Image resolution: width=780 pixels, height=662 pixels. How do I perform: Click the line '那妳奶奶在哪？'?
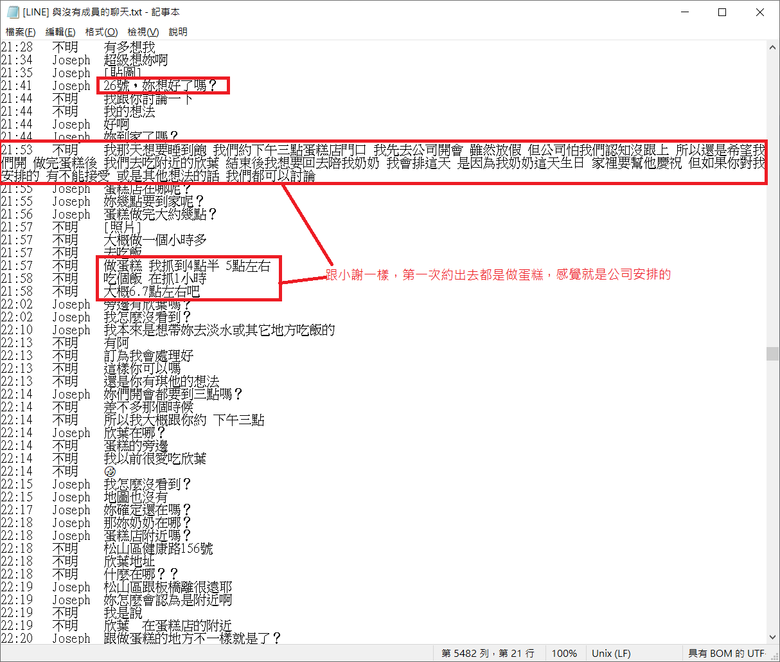147,523
